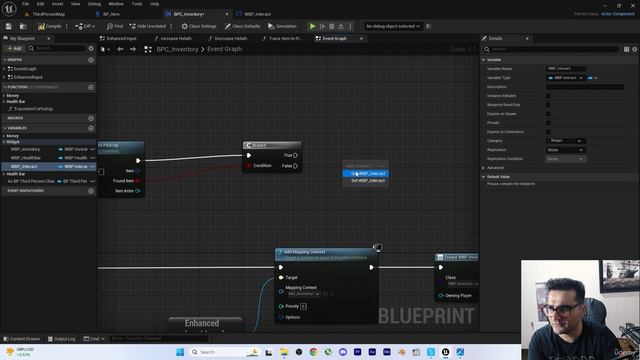The image size is (640, 360).
Task: Edit the Variable Name field
Action: (x=566, y=69)
